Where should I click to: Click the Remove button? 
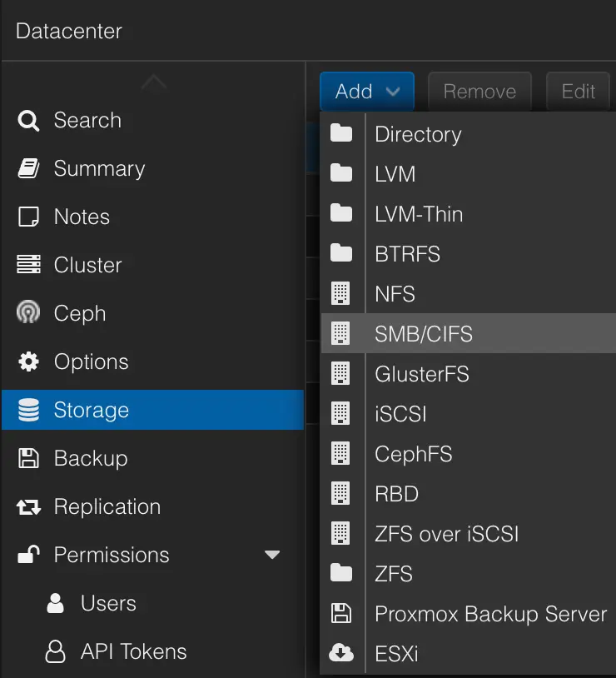[479, 92]
